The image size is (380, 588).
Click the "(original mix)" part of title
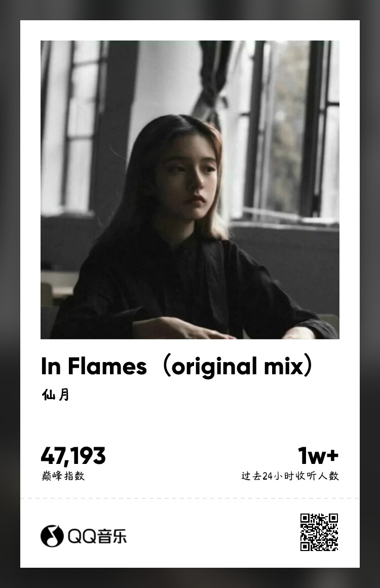tap(237, 367)
